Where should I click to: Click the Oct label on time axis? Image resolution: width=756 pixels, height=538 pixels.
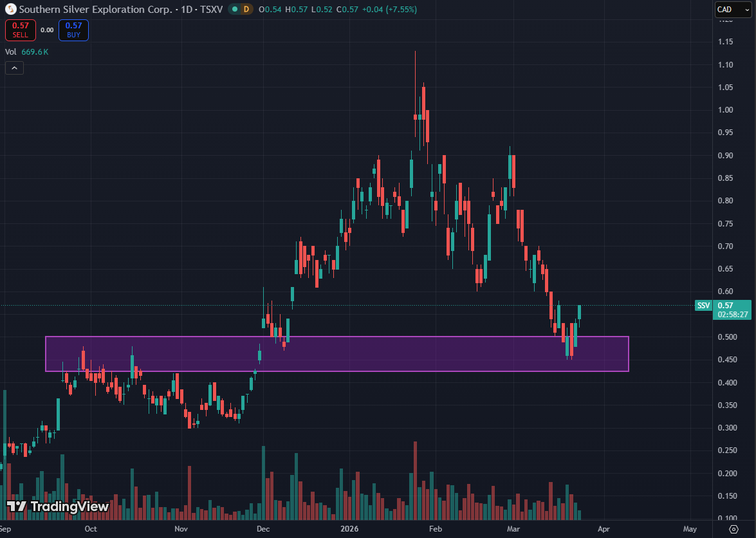[x=91, y=529]
